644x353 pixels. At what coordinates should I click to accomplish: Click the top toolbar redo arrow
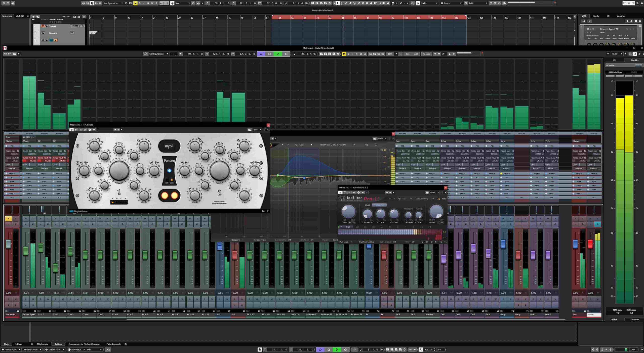point(8,3)
